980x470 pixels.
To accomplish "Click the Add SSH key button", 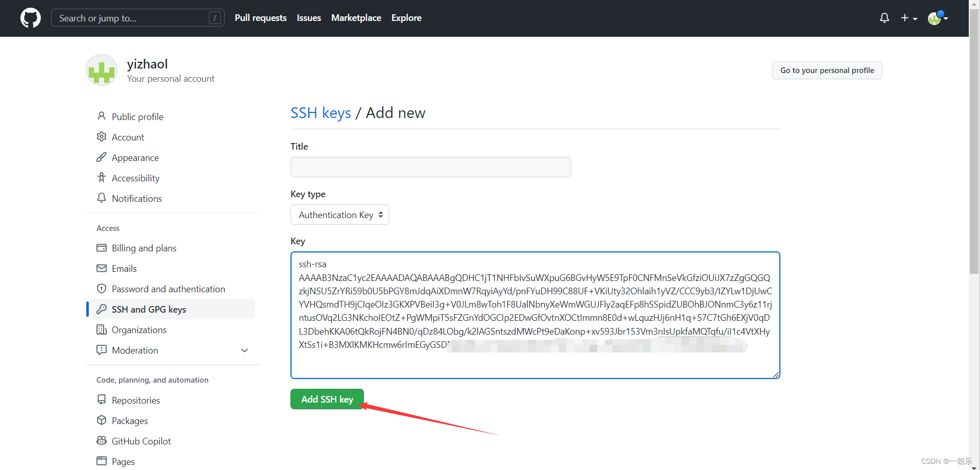I will 327,399.
